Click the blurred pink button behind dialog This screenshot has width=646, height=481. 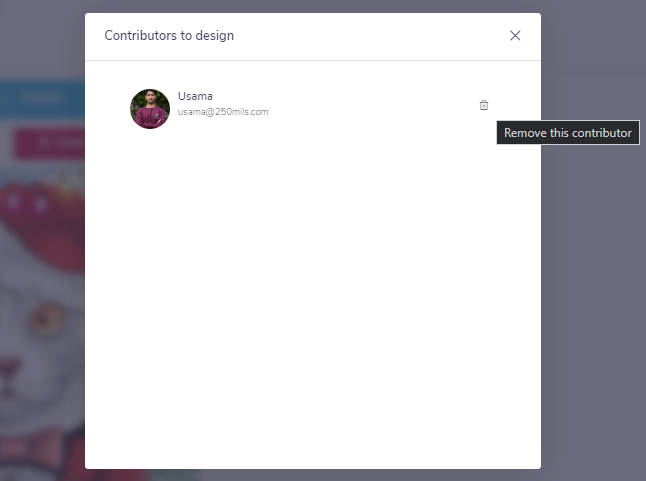pos(49,143)
